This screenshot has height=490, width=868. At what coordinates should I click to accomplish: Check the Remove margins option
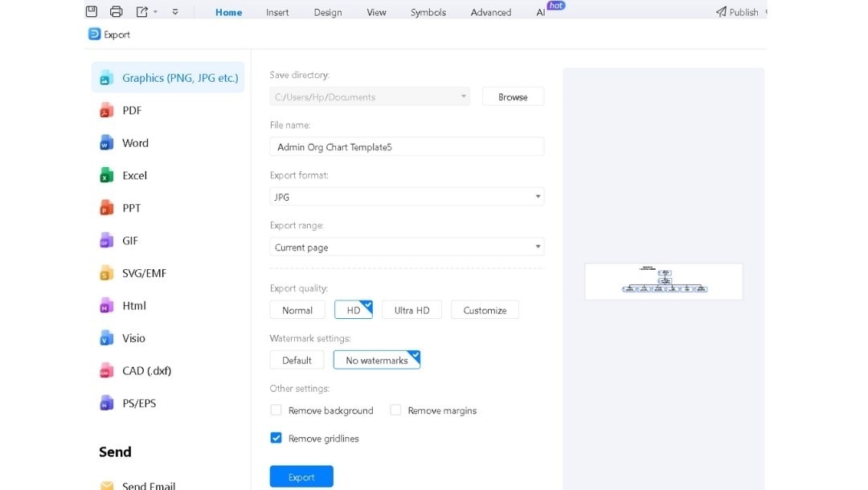click(395, 410)
